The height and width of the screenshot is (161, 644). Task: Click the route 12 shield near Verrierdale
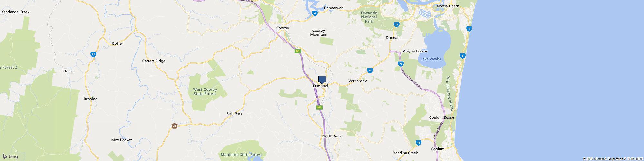click(370, 70)
